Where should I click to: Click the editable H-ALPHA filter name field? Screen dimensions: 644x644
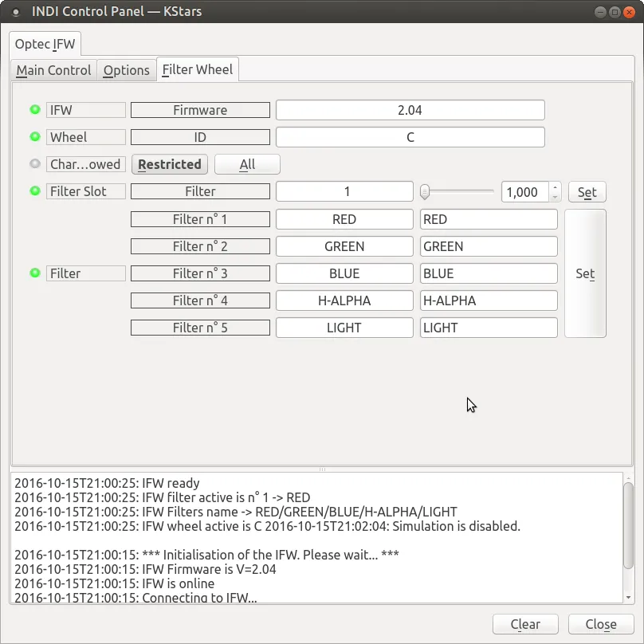(489, 300)
